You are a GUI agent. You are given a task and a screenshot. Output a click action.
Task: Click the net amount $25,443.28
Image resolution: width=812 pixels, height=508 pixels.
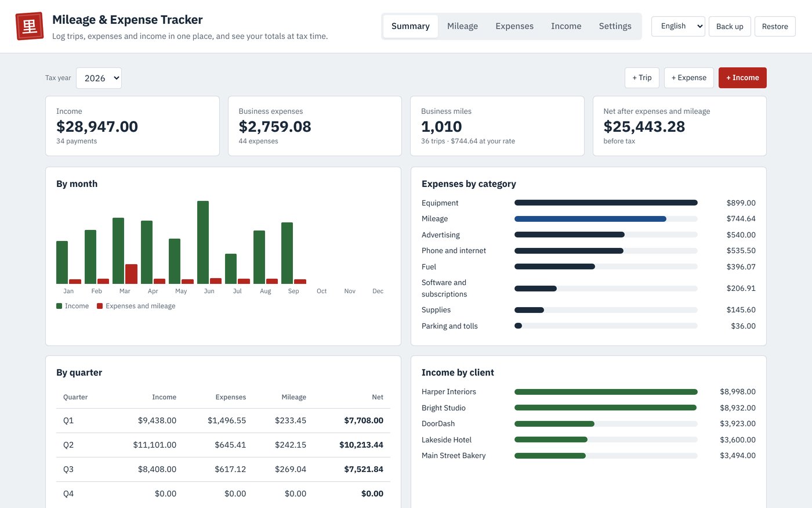(x=644, y=127)
